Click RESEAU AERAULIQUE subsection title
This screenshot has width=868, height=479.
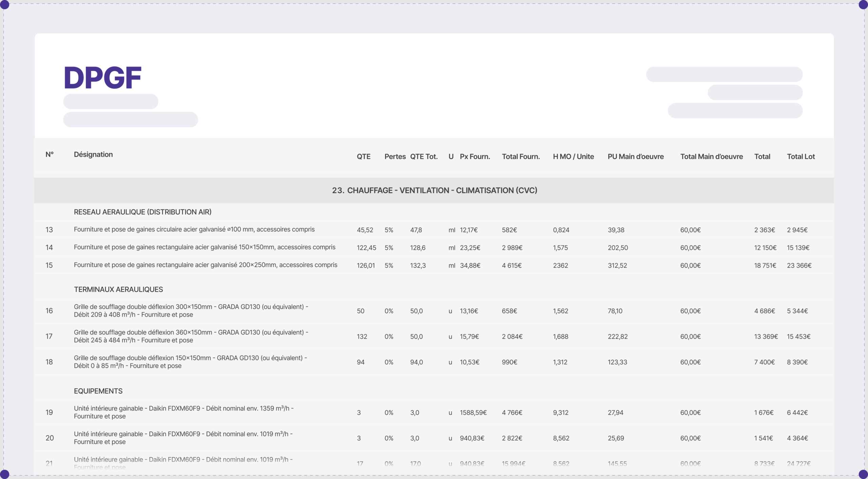coord(142,212)
